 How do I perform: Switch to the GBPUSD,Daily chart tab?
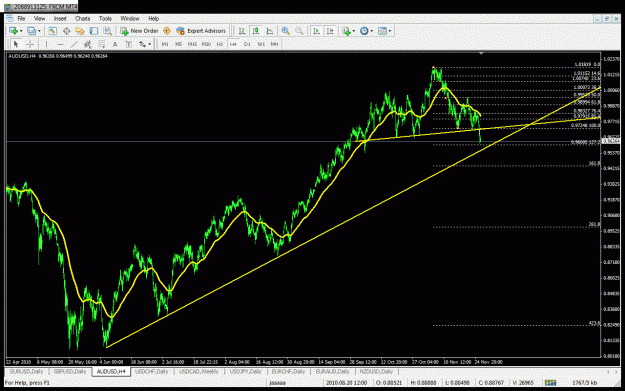[x=70, y=371]
